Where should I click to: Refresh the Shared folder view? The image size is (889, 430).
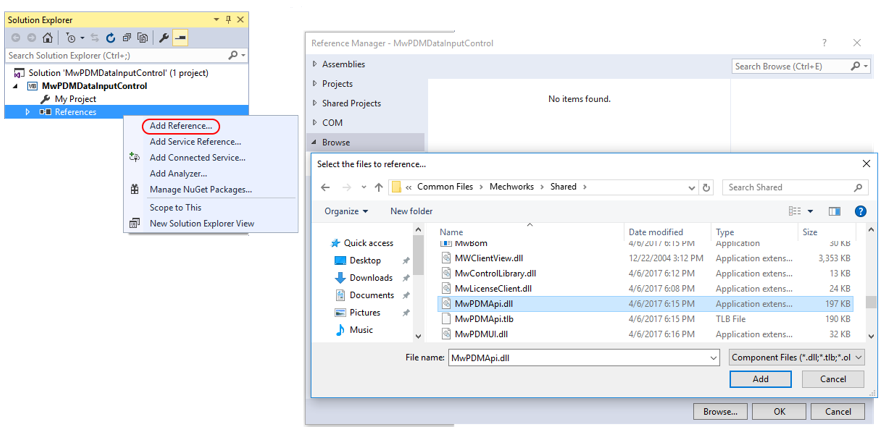point(706,187)
